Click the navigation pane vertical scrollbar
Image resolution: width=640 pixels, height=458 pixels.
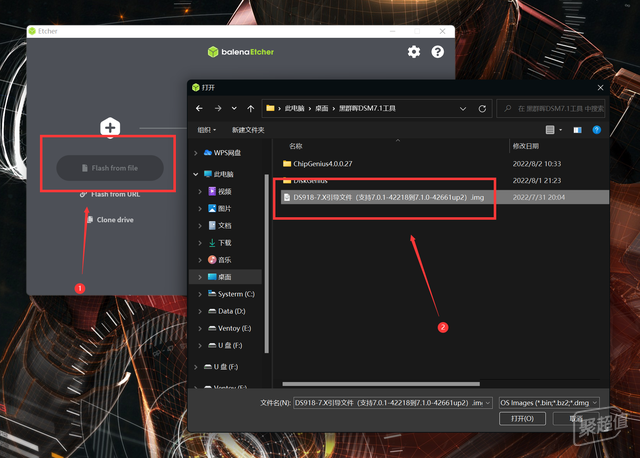pyautogui.click(x=267, y=263)
